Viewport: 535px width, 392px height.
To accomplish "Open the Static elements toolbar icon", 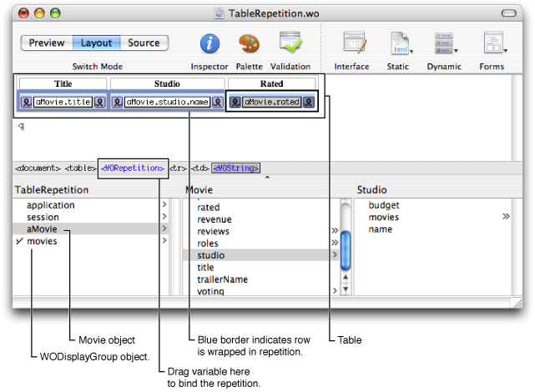I will coord(398,44).
